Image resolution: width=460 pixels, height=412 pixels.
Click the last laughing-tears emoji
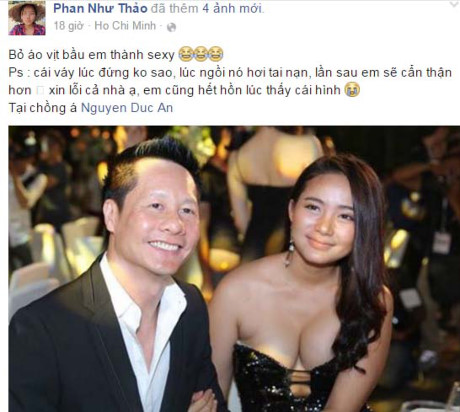(216, 54)
